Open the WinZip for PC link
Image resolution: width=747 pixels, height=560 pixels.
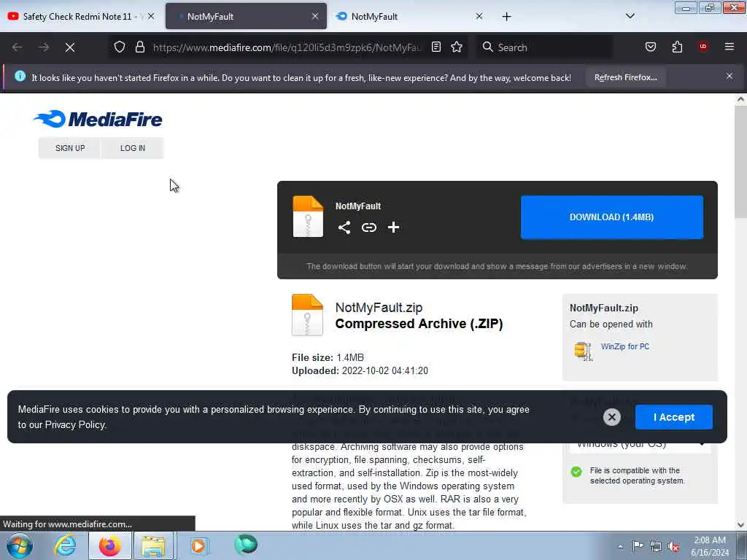(625, 346)
